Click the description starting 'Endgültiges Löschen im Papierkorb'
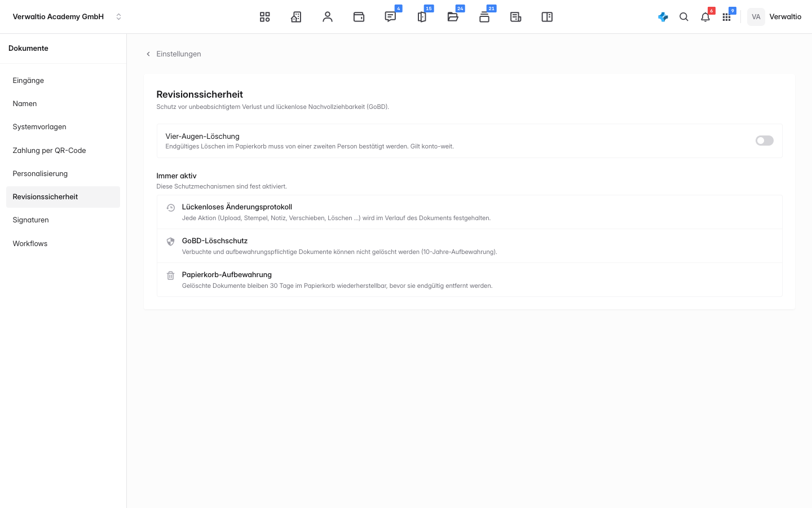812x508 pixels. pyautogui.click(x=310, y=146)
